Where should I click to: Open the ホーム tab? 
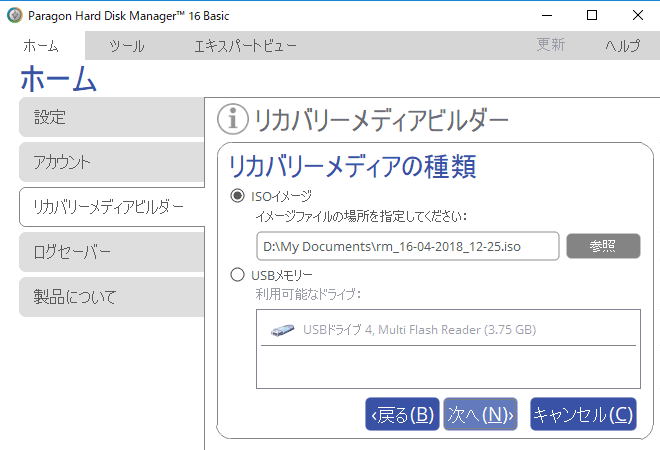(41, 45)
